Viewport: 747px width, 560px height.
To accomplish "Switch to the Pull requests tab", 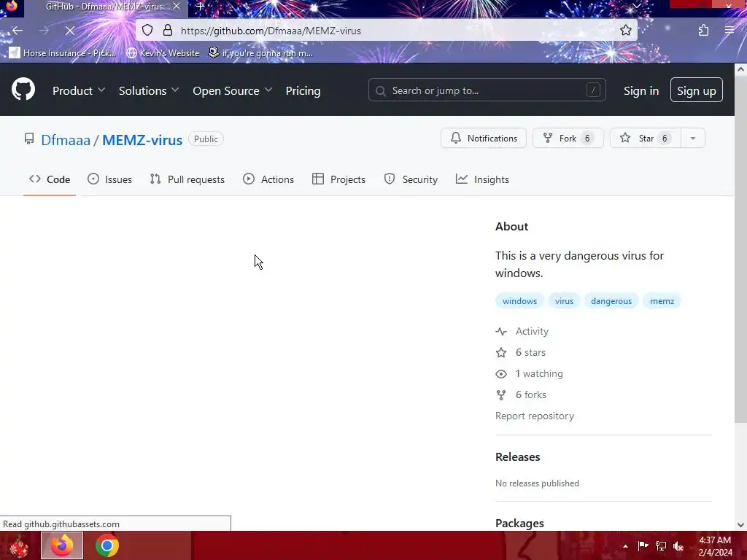I will [187, 179].
